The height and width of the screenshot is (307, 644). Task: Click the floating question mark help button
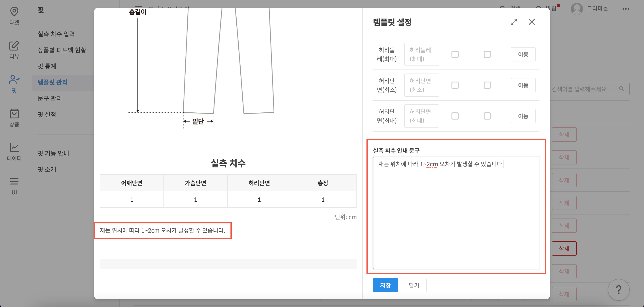619,290
